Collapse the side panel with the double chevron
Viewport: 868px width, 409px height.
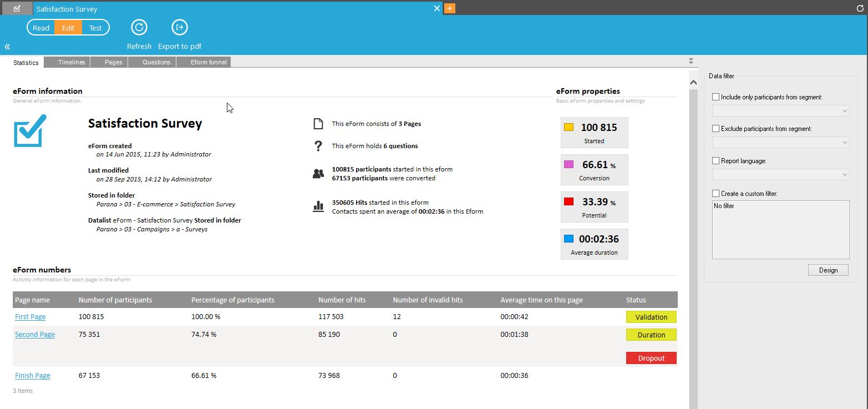click(x=7, y=47)
